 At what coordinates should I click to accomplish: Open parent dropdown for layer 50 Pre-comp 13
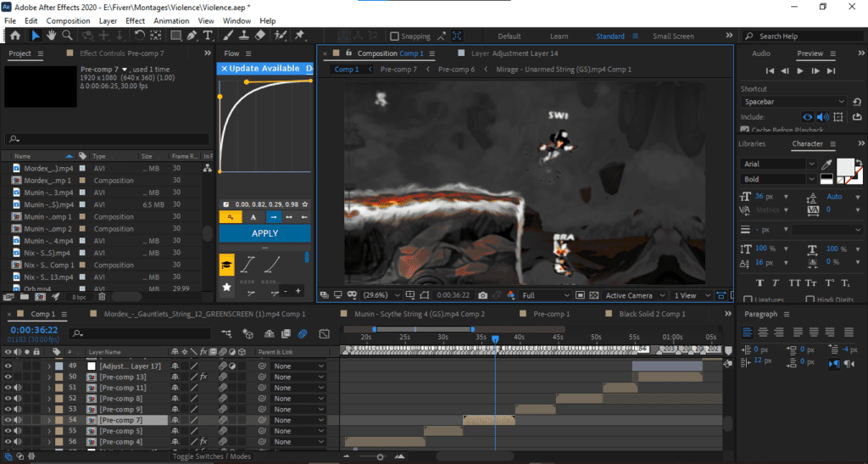point(298,377)
